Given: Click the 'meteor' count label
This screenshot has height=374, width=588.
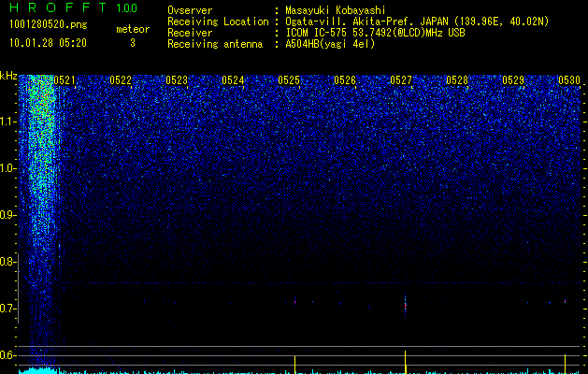Looking at the screenshot, I should 133,29.
